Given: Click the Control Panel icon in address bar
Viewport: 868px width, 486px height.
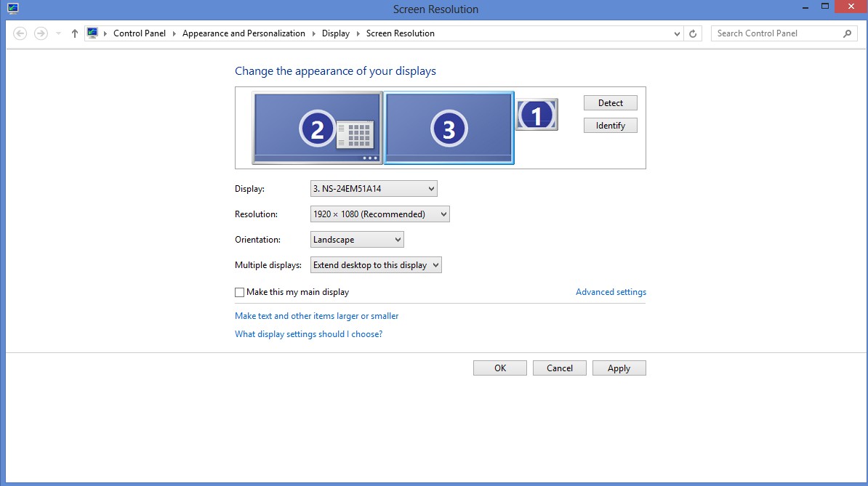Looking at the screenshot, I should point(92,33).
